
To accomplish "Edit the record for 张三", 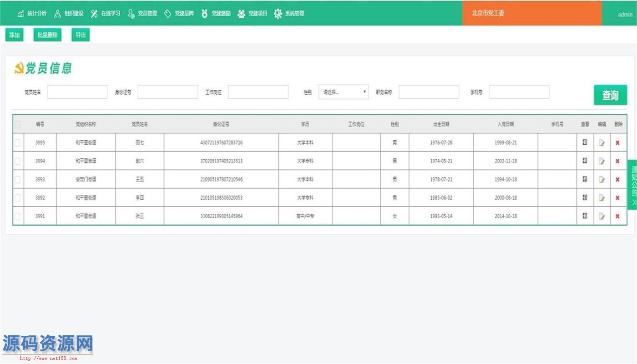I will coord(602,216).
